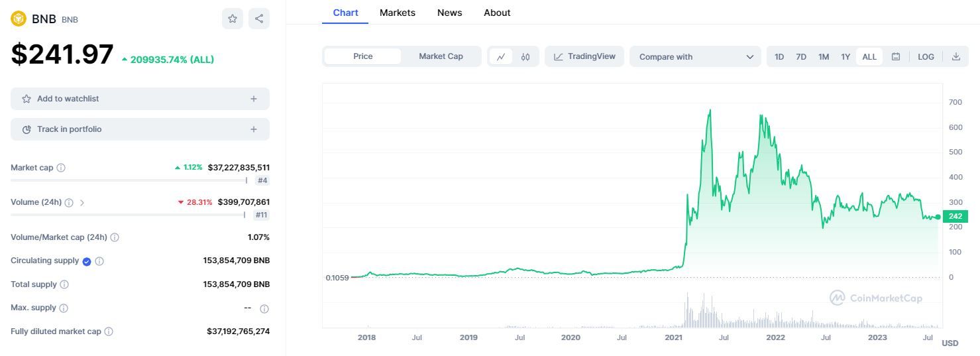Select the 1D time range
This screenshot has width=980, height=356.
(779, 57)
